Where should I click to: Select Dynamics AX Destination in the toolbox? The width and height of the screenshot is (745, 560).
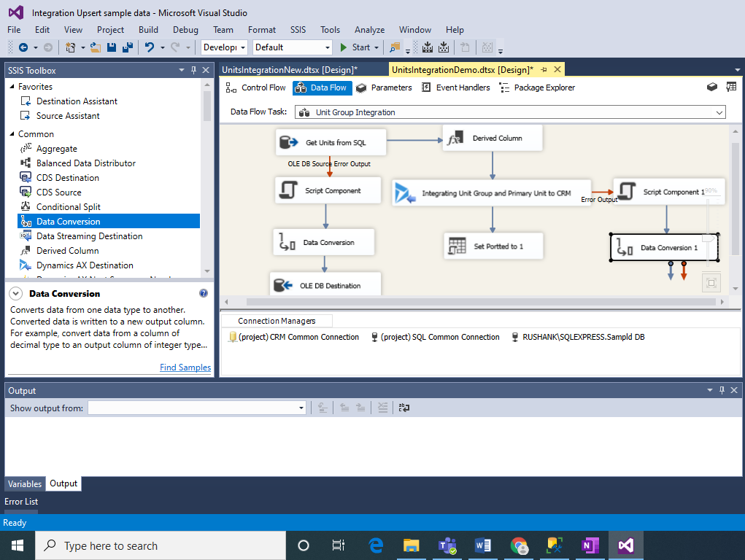[85, 265]
